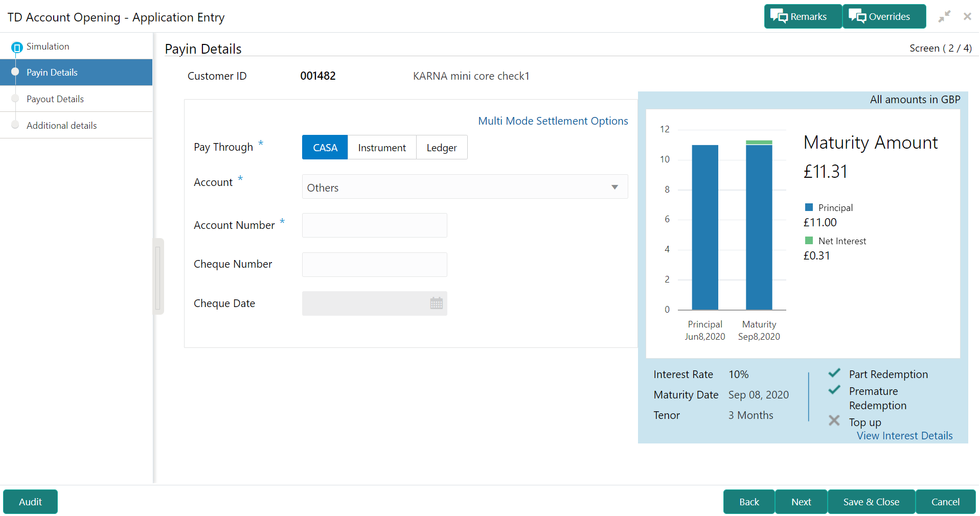Click the Customer ID value 001482
This screenshot has height=516, width=980.
(318, 76)
